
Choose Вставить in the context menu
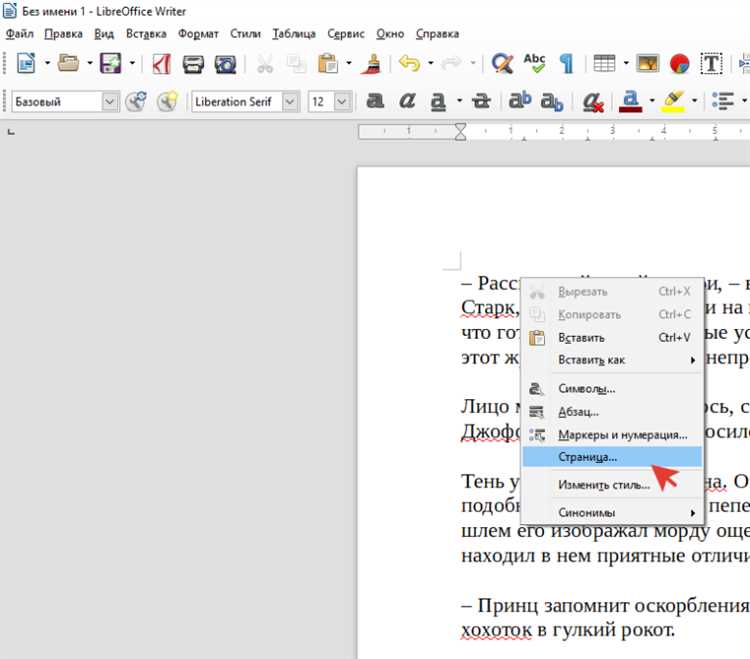tap(612, 338)
